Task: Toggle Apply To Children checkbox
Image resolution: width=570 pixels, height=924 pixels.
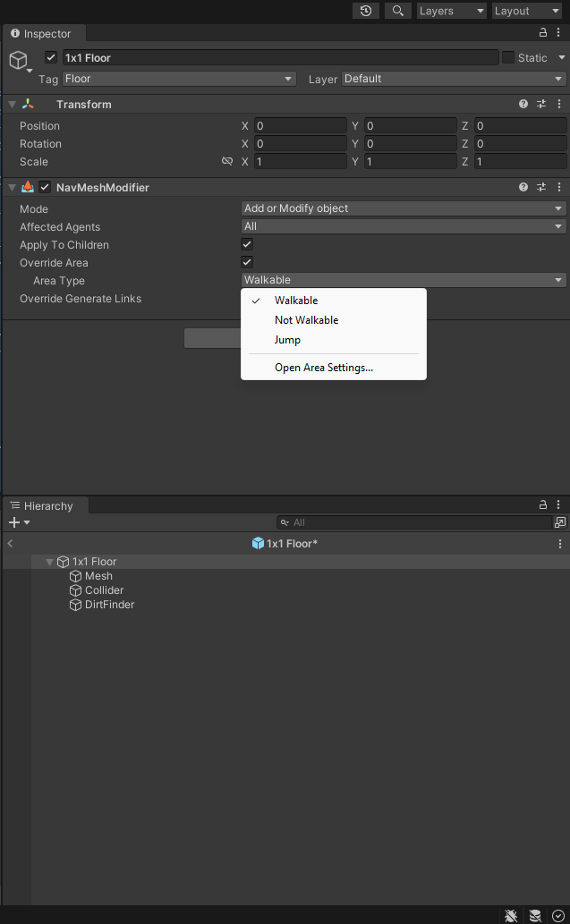Action: [247, 244]
